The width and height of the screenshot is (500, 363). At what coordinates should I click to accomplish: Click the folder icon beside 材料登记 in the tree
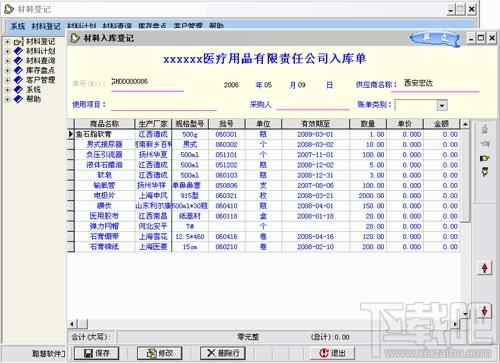[x=18, y=42]
